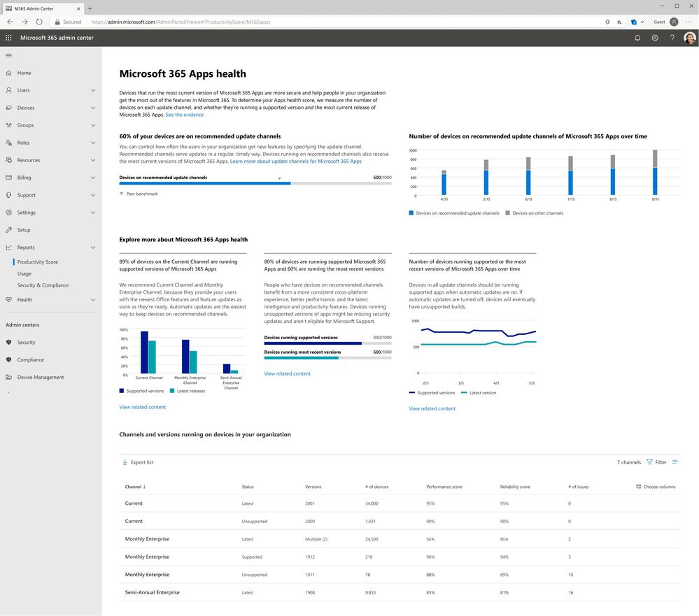Viewport: 699px width, 616px height.
Task: Open the notifications bell
Action: tap(637, 38)
